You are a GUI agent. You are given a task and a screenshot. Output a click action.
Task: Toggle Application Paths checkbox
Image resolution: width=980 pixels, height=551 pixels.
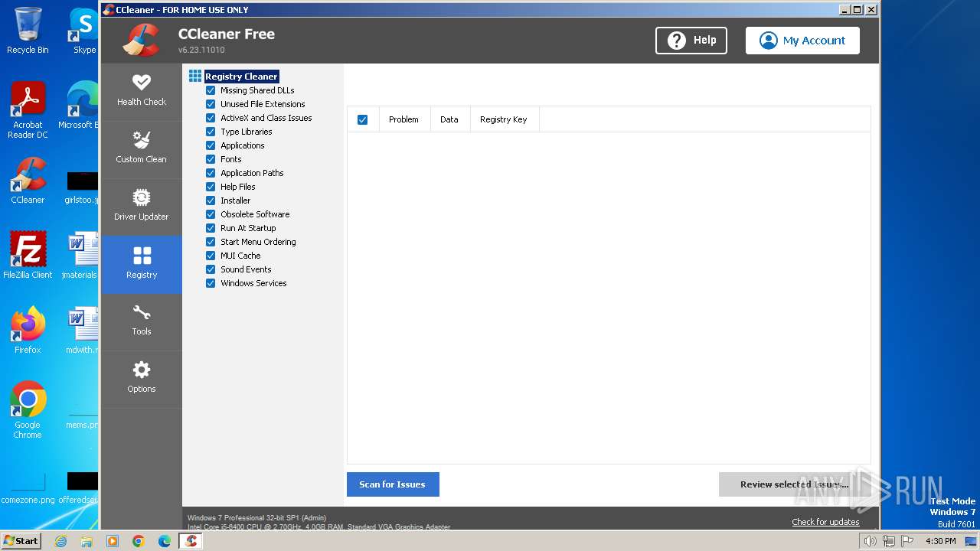tap(211, 173)
